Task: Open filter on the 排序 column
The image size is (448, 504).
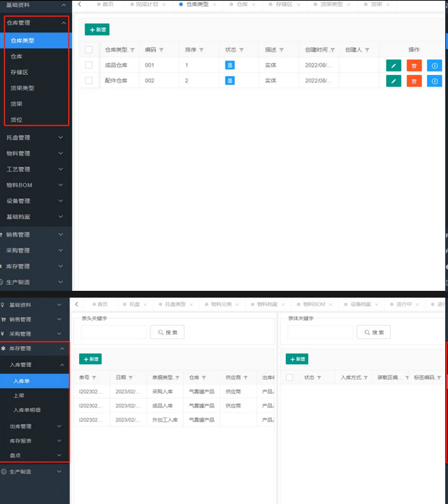Action: click(202, 50)
